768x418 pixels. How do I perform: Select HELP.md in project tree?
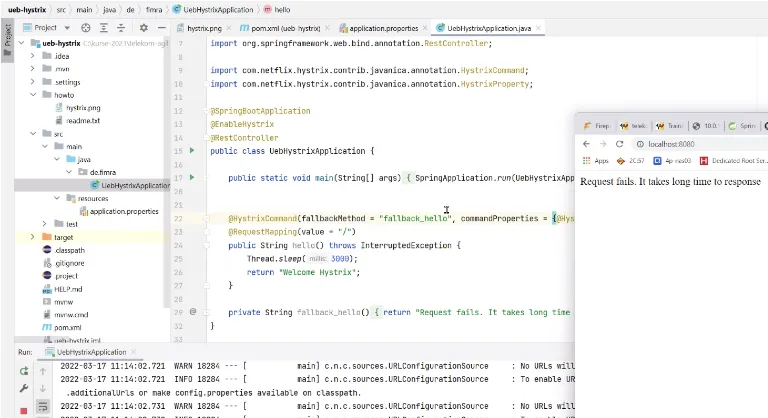pyautogui.click(x=68, y=289)
